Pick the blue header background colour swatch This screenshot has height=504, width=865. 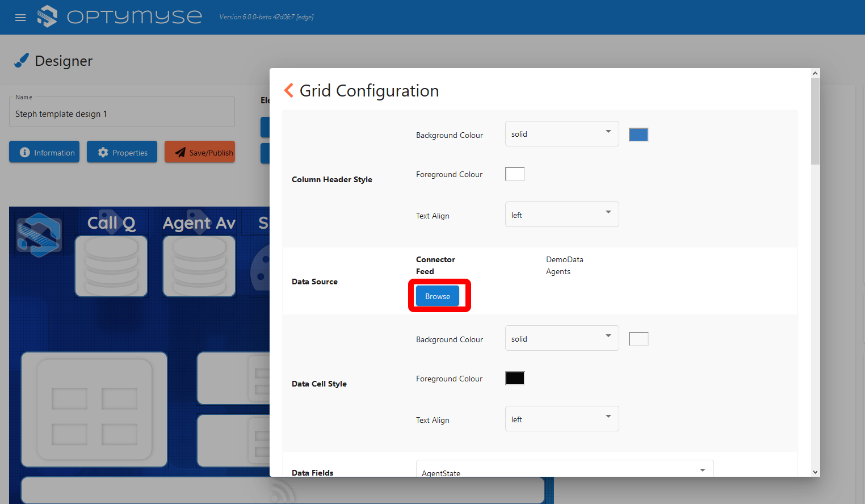639,135
